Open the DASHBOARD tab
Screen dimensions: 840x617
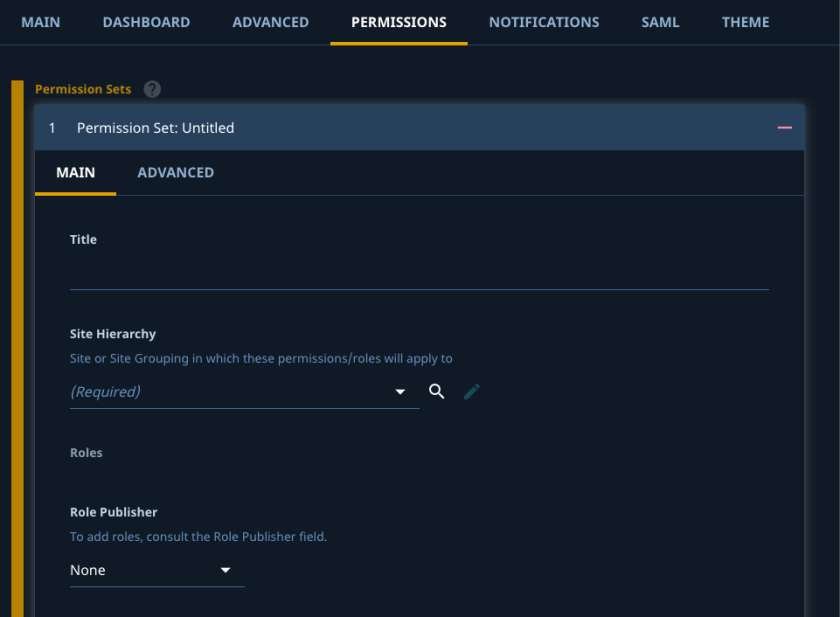click(146, 22)
